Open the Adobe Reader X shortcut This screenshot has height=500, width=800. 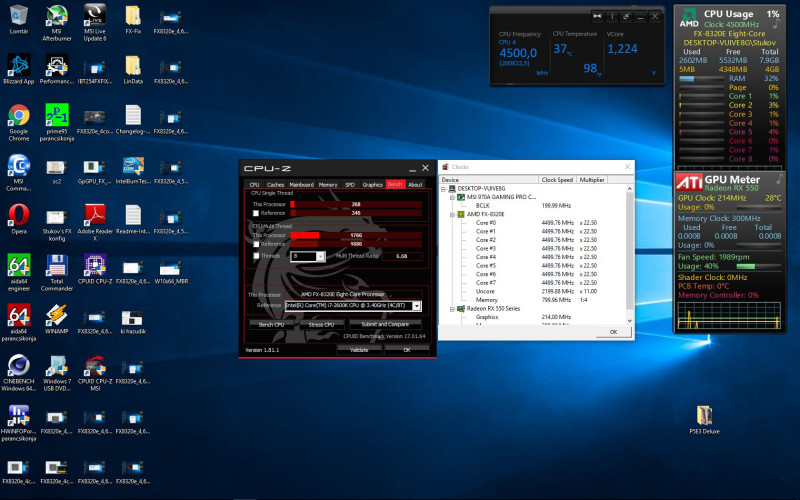tap(95, 215)
